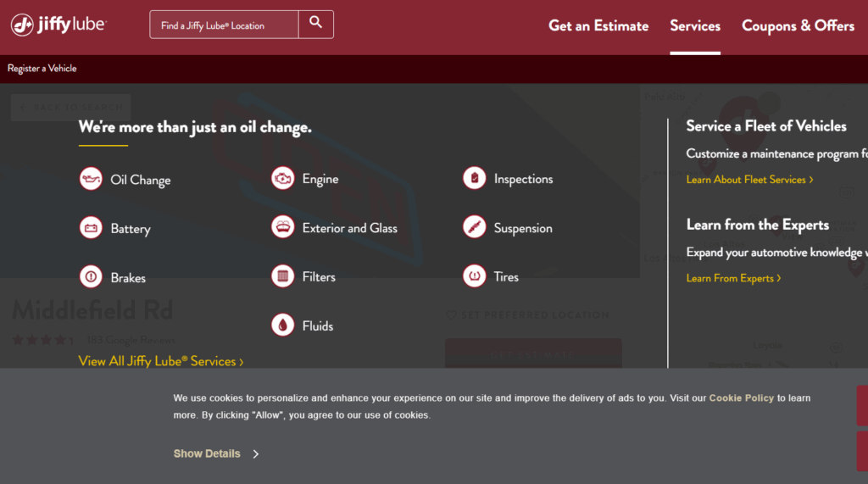Click the Engine service icon
This screenshot has height=484, width=868.
(x=282, y=178)
